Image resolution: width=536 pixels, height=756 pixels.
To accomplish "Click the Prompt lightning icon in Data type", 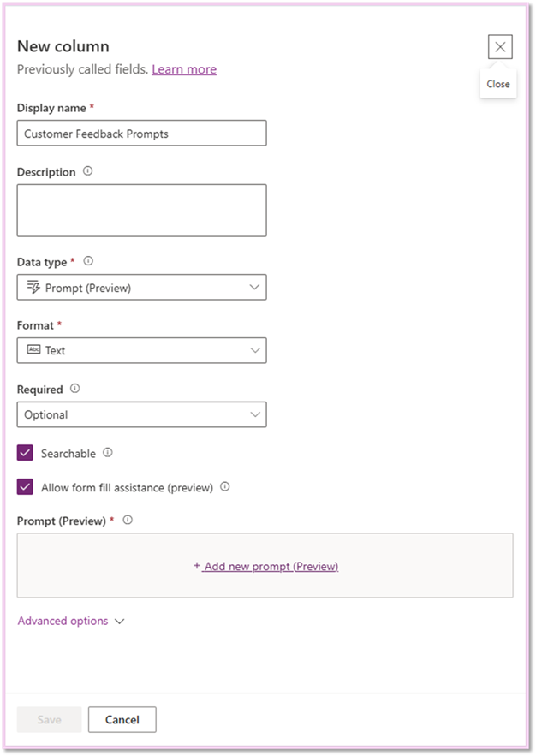I will 34,288.
